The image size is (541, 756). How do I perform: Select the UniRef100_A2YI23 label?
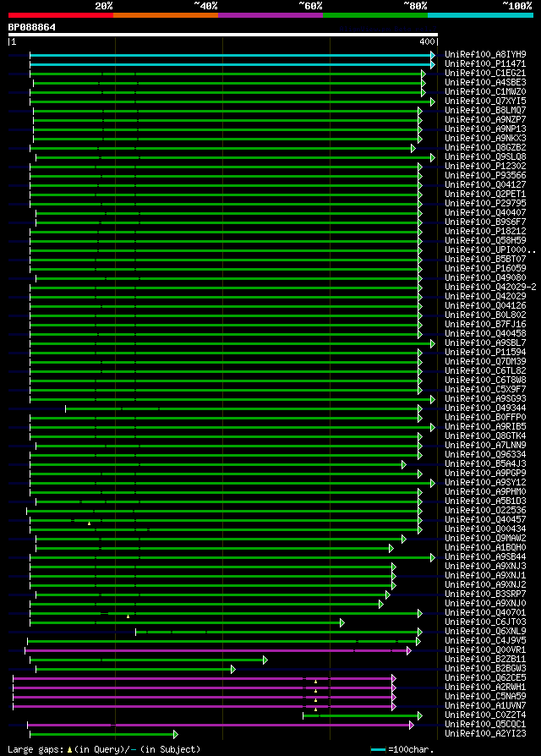coord(485,733)
